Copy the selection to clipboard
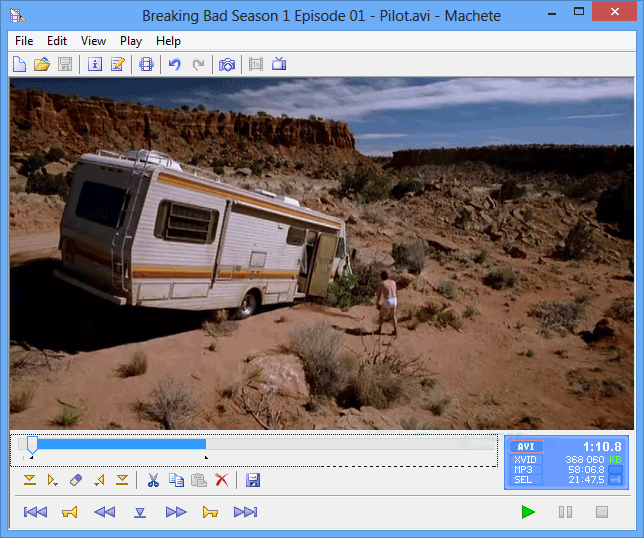 point(176,481)
